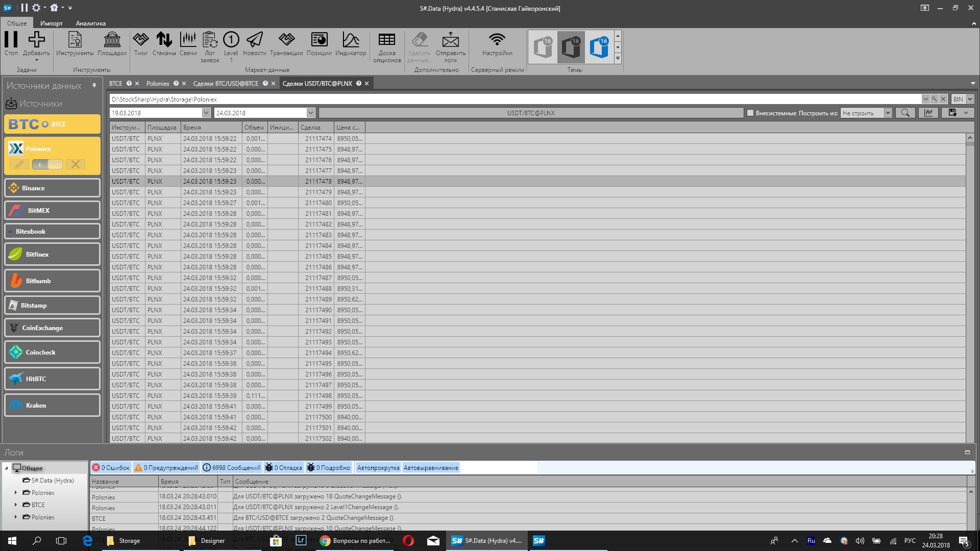The image size is (980, 551).
Task: Open Позиции panel
Action: pyautogui.click(x=319, y=44)
